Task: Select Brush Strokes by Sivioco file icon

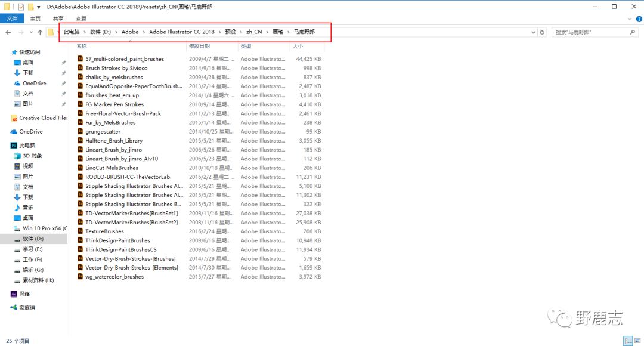Action: pyautogui.click(x=80, y=68)
